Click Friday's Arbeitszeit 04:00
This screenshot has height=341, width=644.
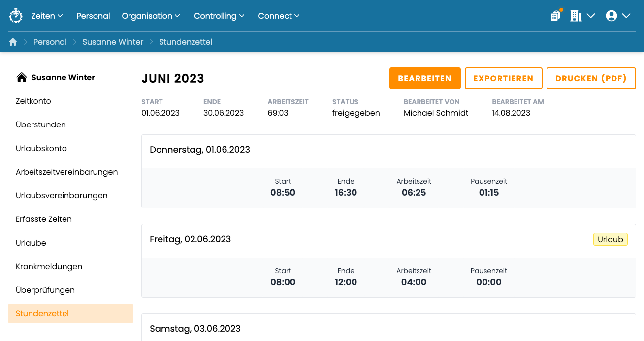tap(414, 282)
